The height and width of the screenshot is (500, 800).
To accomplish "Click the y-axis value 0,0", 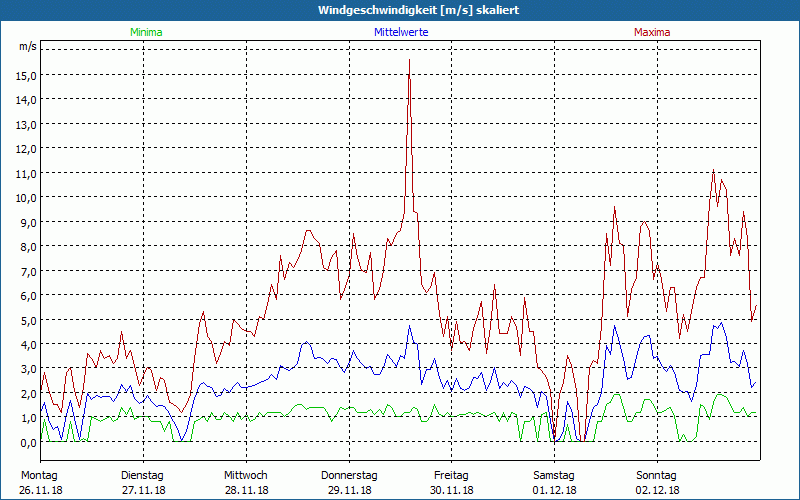I will (x=28, y=443).
